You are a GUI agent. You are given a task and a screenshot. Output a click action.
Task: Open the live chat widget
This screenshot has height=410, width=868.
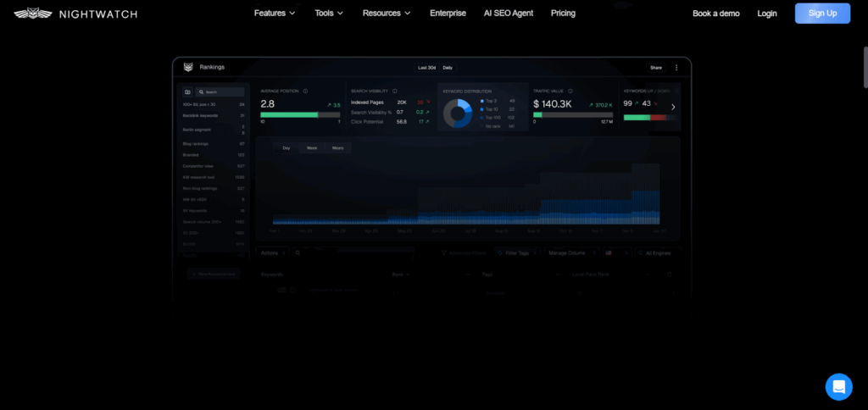[838, 386]
